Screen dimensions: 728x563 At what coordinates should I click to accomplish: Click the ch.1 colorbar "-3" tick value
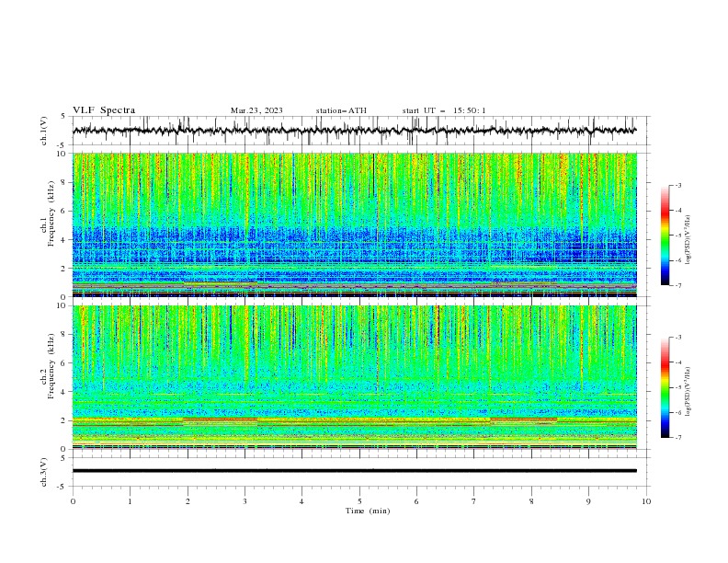pyautogui.click(x=678, y=185)
